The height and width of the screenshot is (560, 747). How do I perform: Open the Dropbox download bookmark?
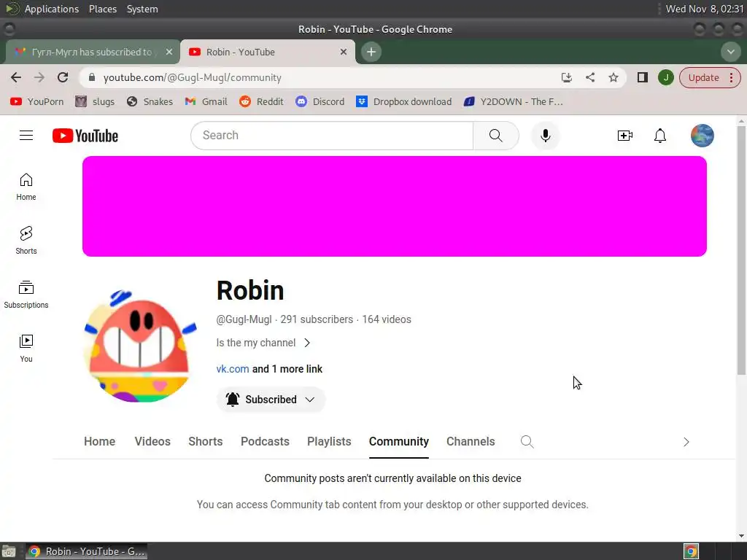[x=404, y=101]
